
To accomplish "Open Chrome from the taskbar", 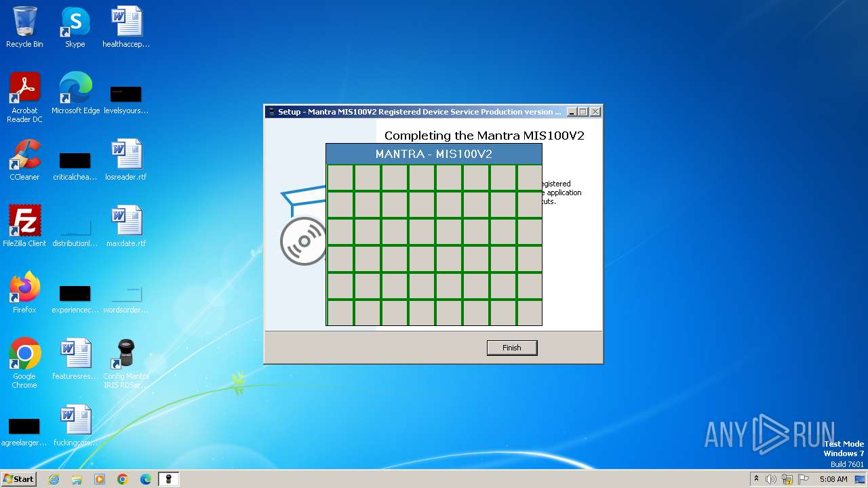I will coord(123,479).
